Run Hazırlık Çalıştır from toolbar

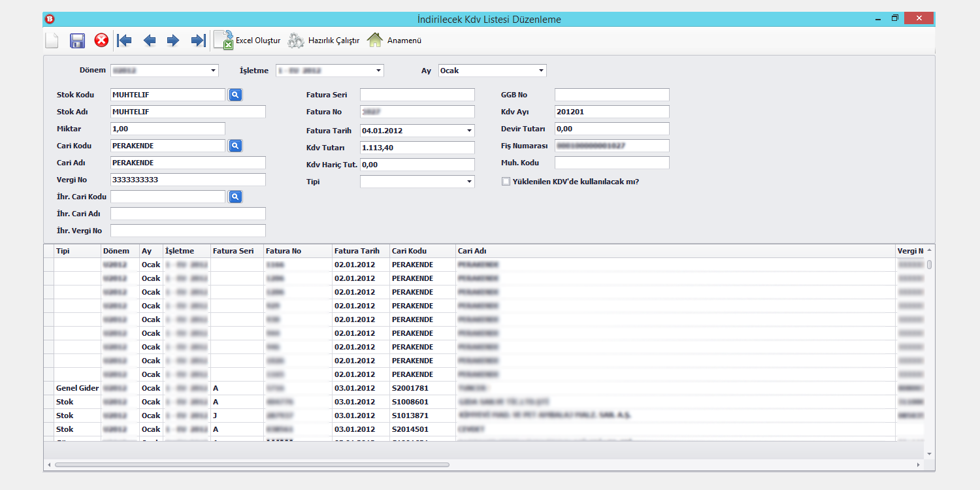323,41
